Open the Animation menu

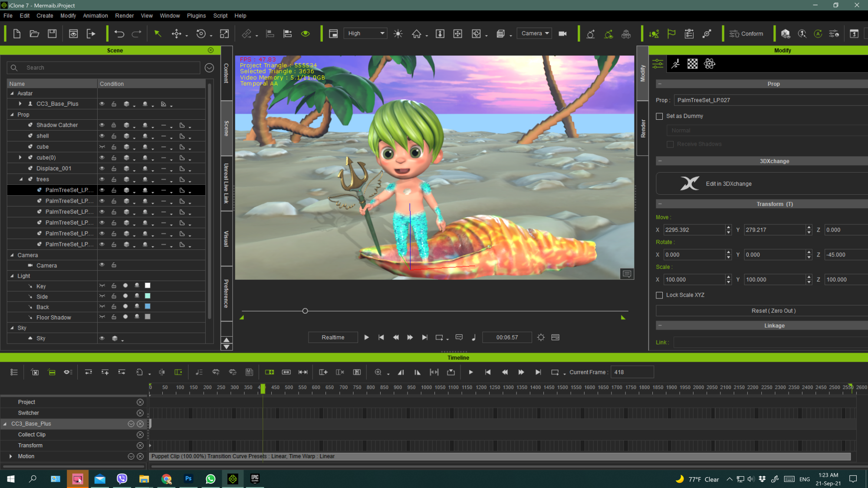(x=95, y=16)
